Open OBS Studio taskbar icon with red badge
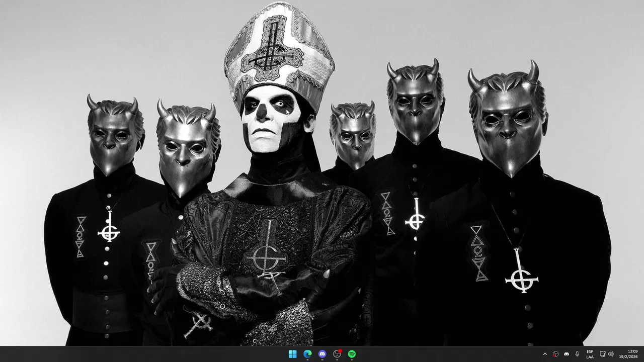 click(x=337, y=354)
